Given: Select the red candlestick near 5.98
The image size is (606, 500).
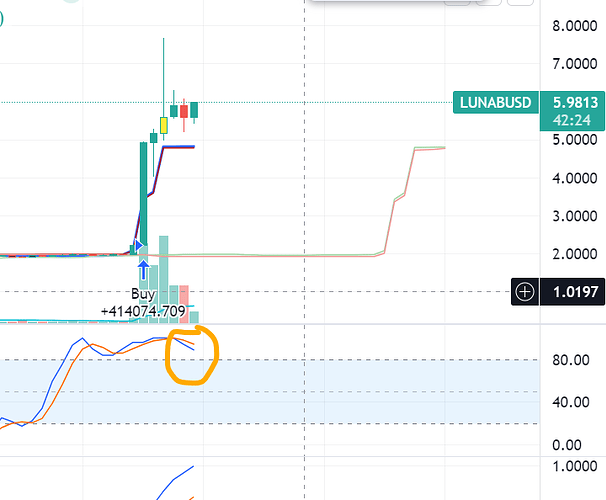Looking at the screenshot, I should pyautogui.click(x=184, y=111).
